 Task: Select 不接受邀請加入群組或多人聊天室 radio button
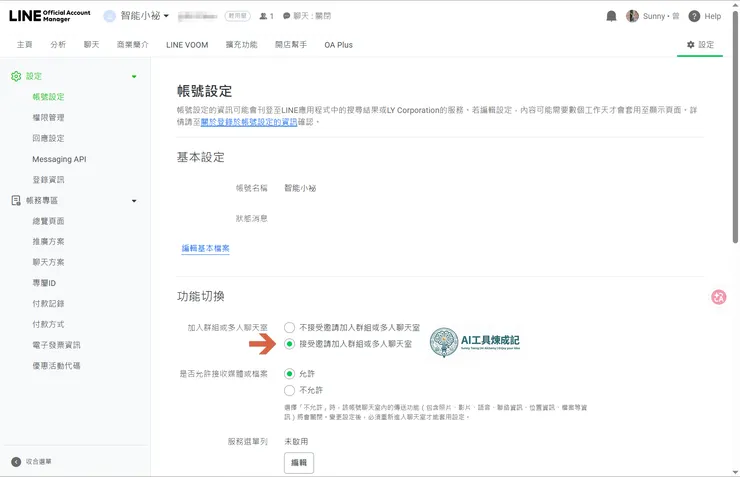(289, 327)
